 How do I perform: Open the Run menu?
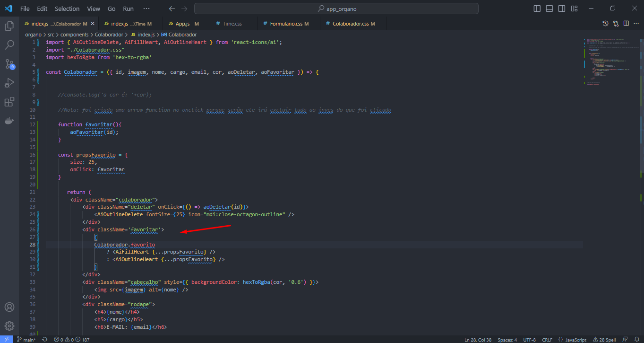[x=128, y=9]
